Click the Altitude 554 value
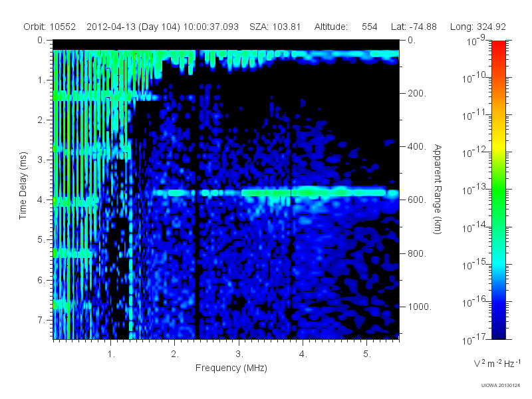The height and width of the screenshot is (399, 532). pos(369,27)
